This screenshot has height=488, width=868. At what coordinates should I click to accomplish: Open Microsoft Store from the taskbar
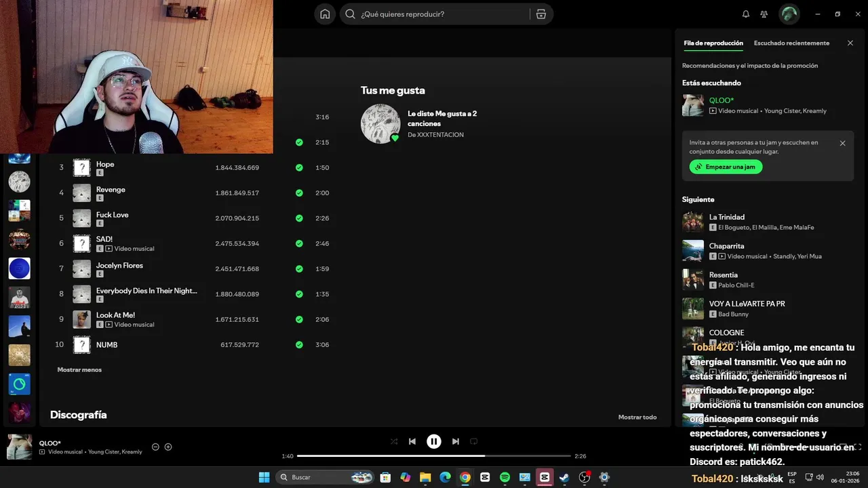pyautogui.click(x=385, y=477)
